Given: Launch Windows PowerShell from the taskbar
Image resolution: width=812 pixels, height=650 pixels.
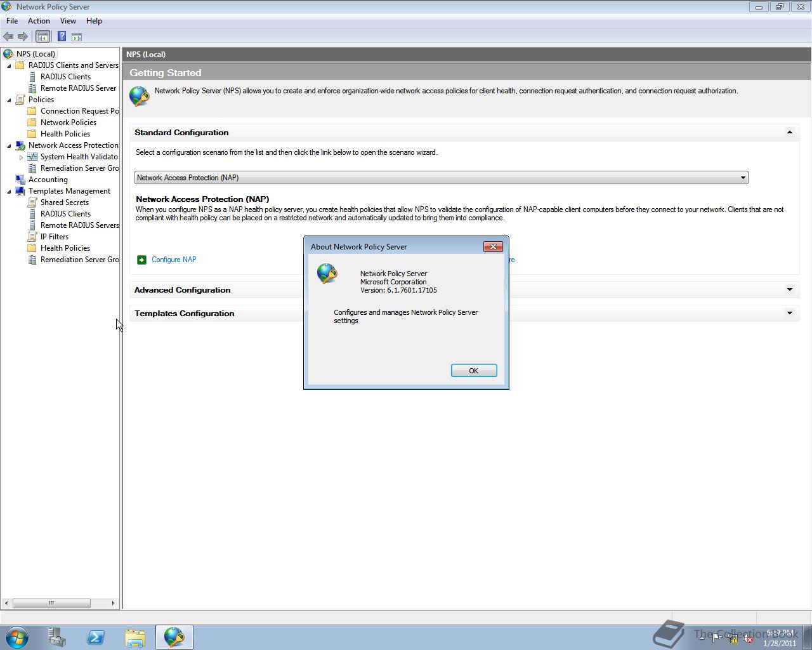Looking at the screenshot, I should coord(96,637).
